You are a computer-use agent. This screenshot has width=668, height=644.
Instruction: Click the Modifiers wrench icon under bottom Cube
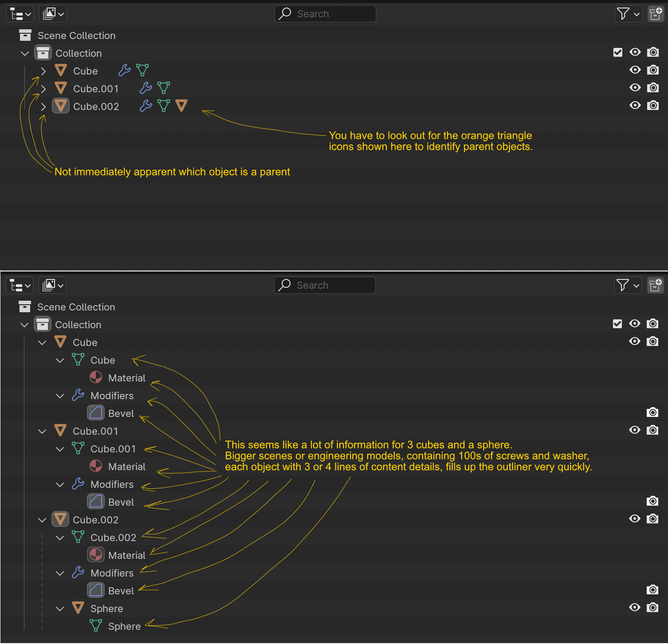pyautogui.click(x=78, y=395)
